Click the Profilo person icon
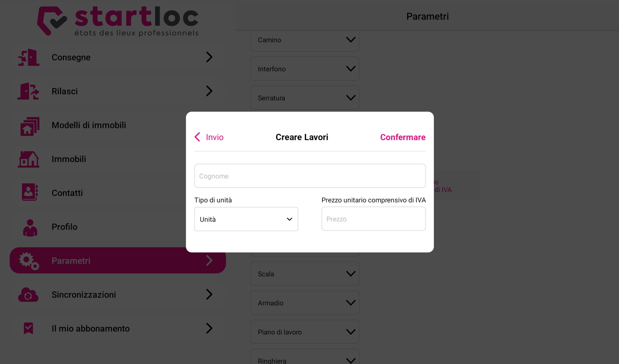The height and width of the screenshot is (364, 619). click(x=30, y=227)
